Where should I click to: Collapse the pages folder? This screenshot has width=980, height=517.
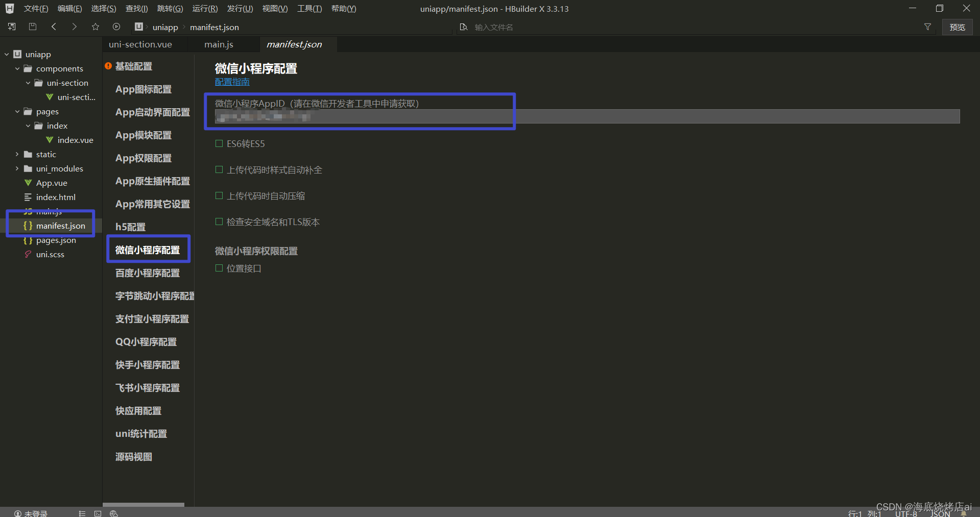pyautogui.click(x=17, y=111)
